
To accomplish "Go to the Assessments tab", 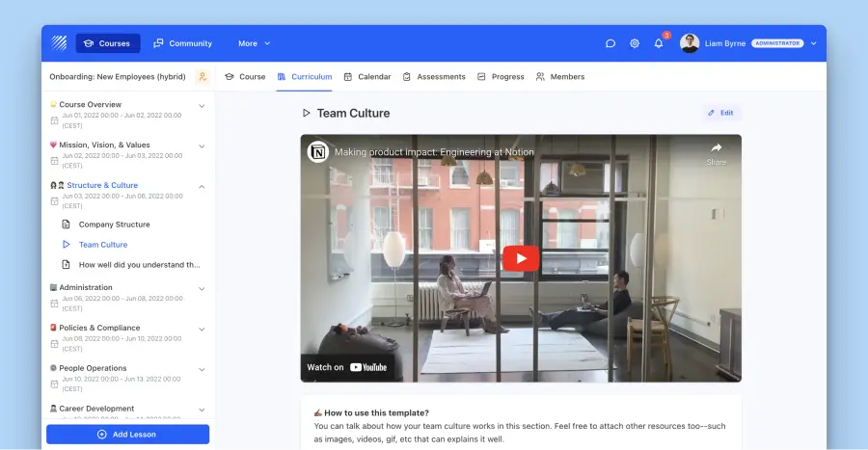I will coord(434,77).
